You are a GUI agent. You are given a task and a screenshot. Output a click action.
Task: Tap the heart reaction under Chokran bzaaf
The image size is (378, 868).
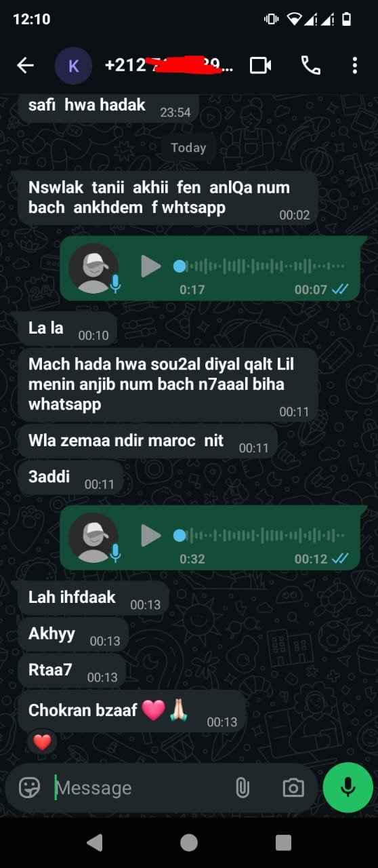click(42, 742)
